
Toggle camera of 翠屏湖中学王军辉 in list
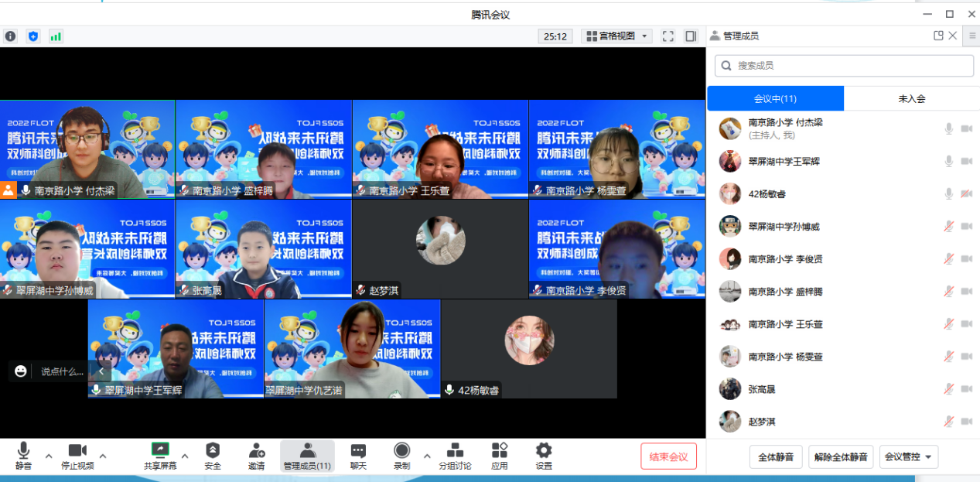click(966, 161)
